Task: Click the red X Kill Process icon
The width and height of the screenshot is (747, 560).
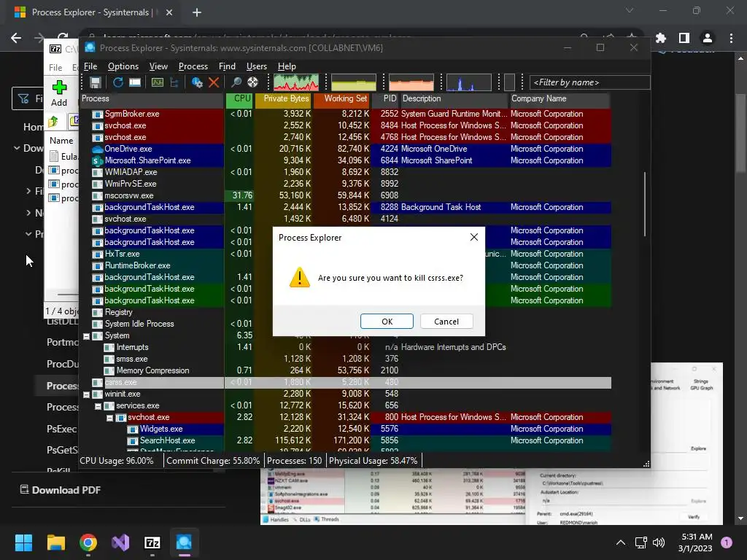Action: tap(214, 82)
